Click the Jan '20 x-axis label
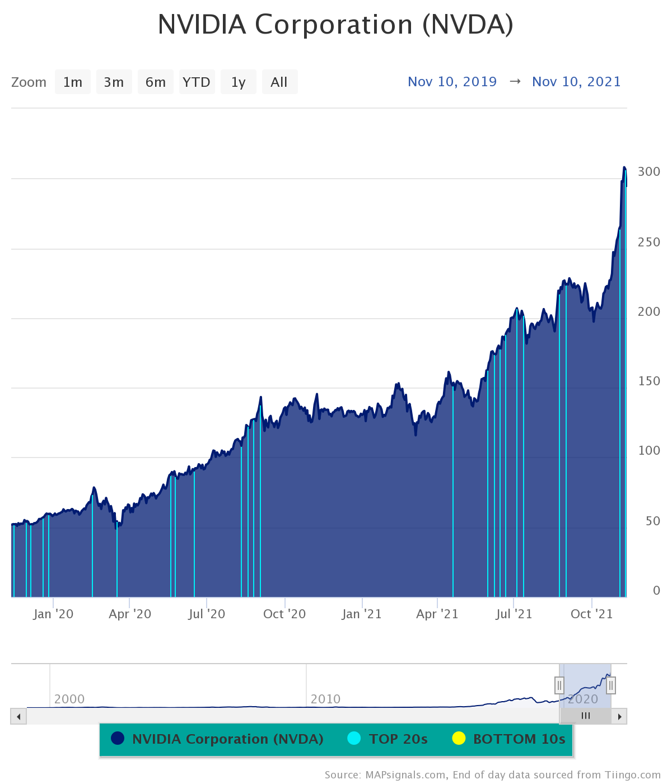Image resolution: width=672 pixels, height=784 pixels. (53, 614)
